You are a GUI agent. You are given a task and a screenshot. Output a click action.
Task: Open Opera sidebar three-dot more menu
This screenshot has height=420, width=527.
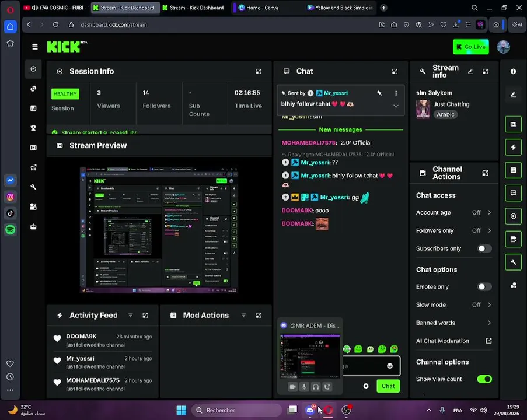pos(10,390)
